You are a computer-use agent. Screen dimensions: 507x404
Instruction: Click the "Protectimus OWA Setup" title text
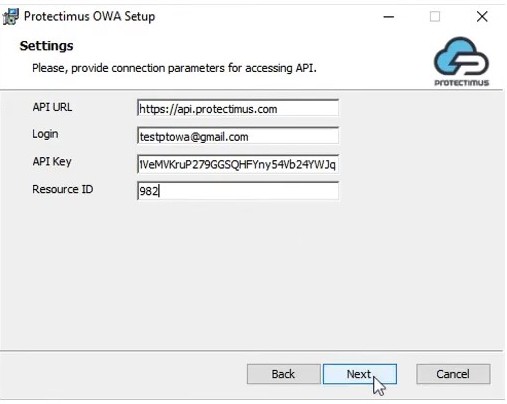point(89,16)
